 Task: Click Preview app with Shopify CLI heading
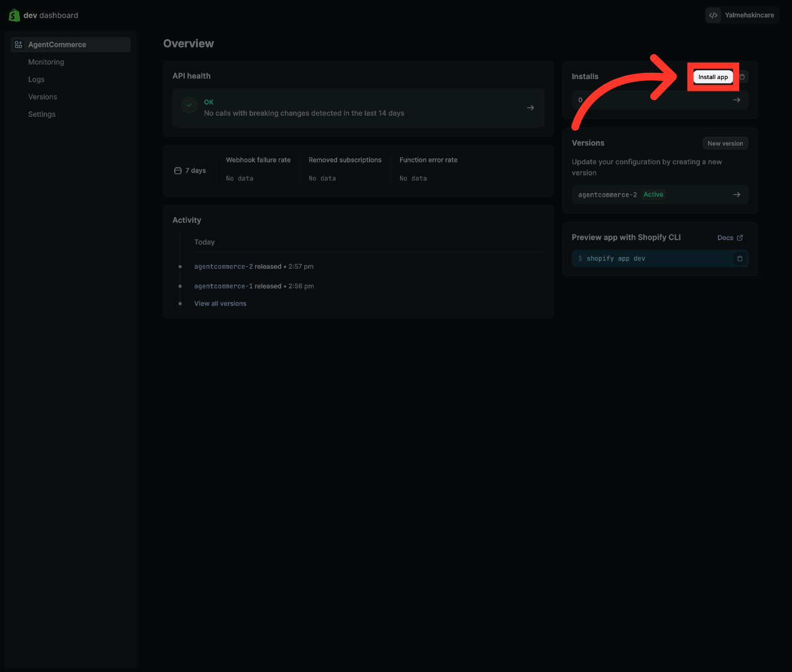(x=626, y=237)
